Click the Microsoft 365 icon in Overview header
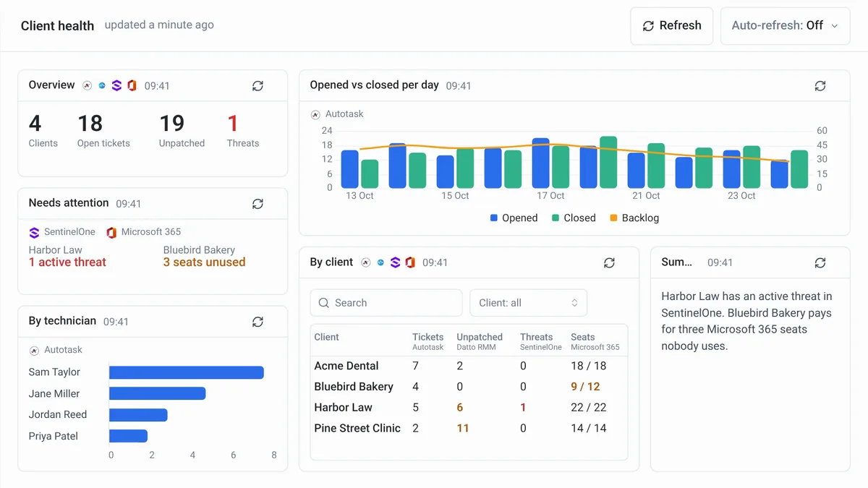 click(x=132, y=85)
